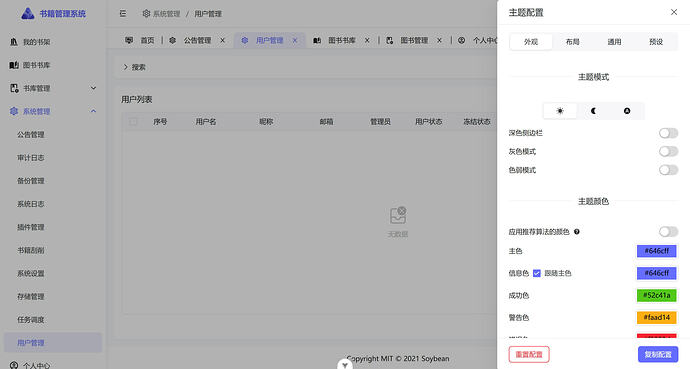Click the 重置配置 button
The height and width of the screenshot is (369, 690).
tap(529, 354)
